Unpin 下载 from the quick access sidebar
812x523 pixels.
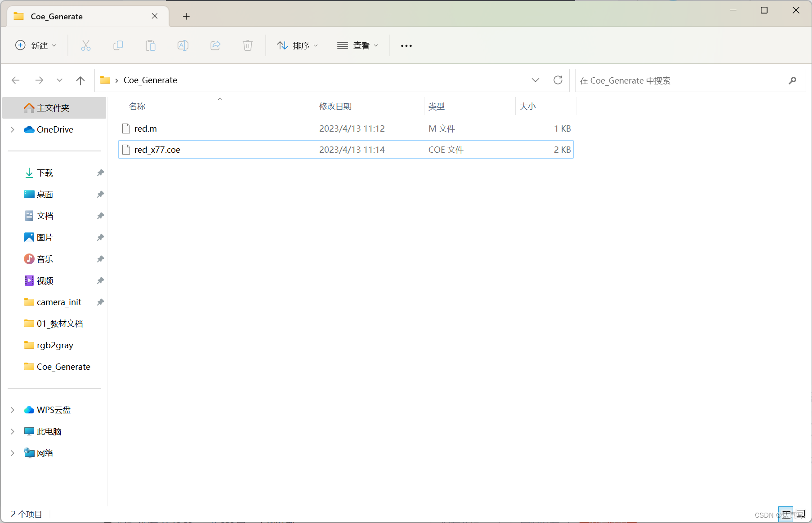(x=100, y=173)
